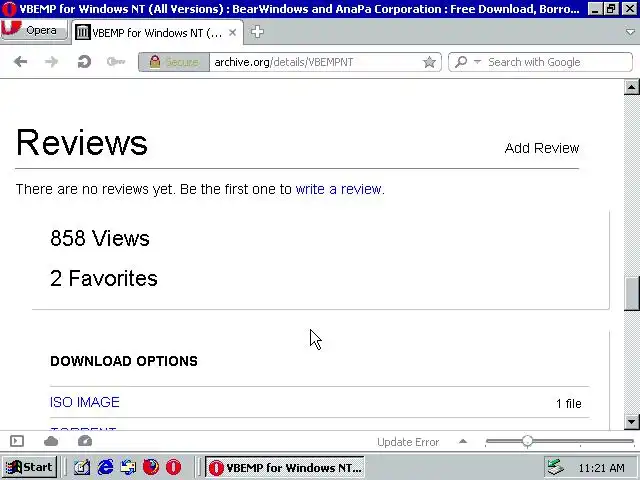Click the search magnifier icon
640x480 pixels.
click(x=461, y=62)
